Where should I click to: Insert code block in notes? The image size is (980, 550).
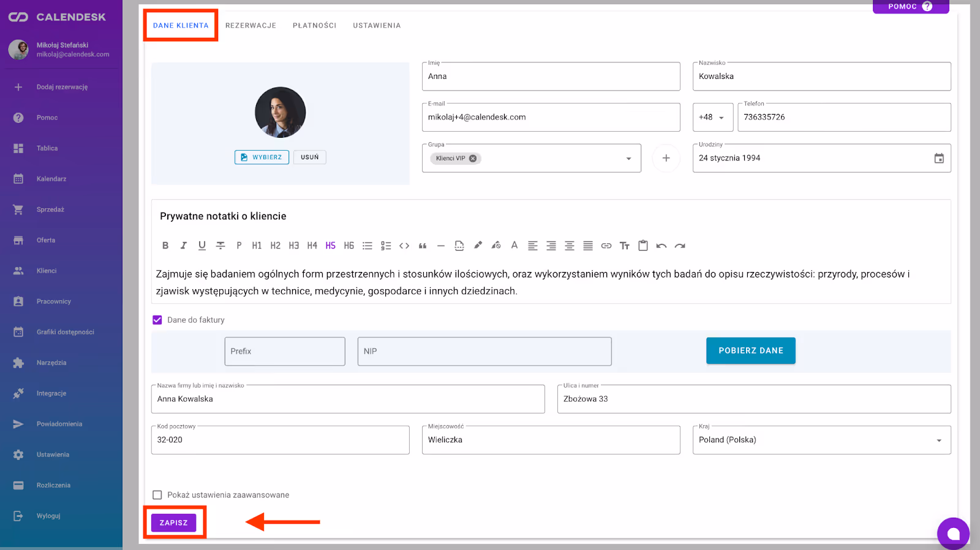pyautogui.click(x=404, y=246)
